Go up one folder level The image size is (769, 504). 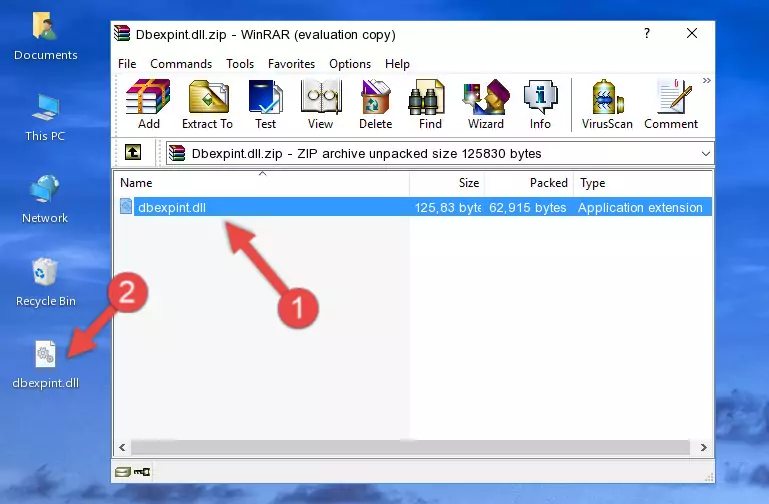(x=133, y=152)
